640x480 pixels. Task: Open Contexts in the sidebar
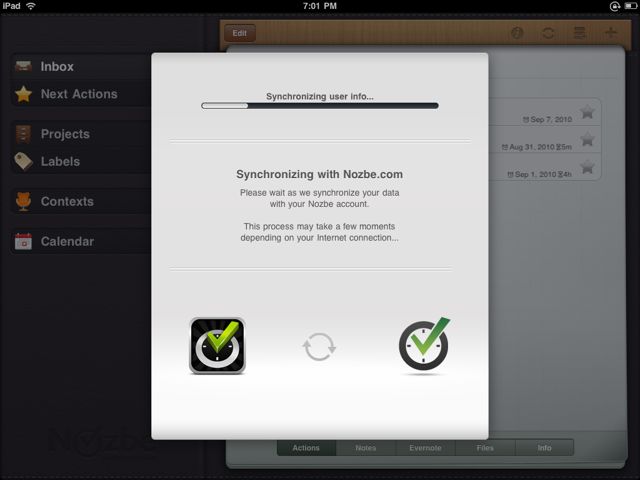tap(81, 201)
